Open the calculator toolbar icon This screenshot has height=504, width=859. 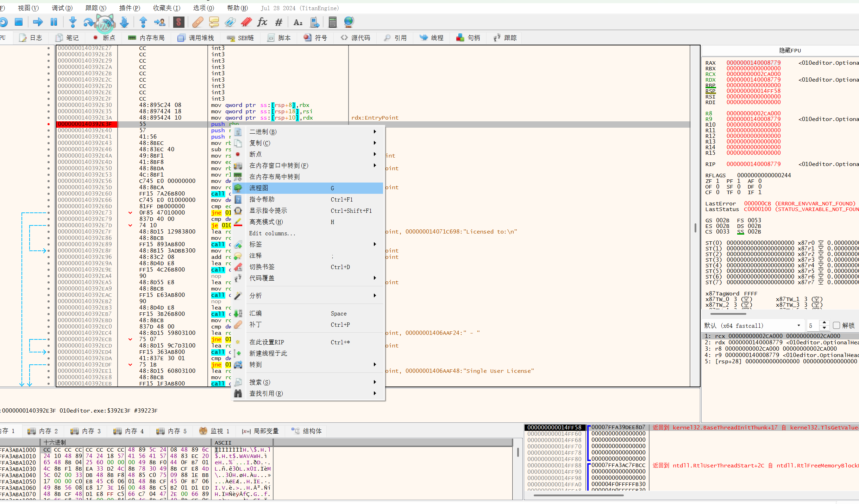pyautogui.click(x=332, y=22)
